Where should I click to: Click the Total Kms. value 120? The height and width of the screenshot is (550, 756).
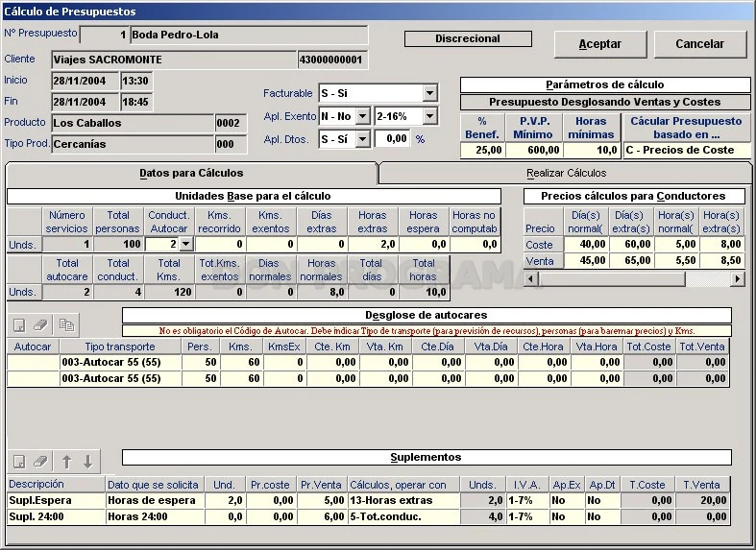tap(169, 292)
